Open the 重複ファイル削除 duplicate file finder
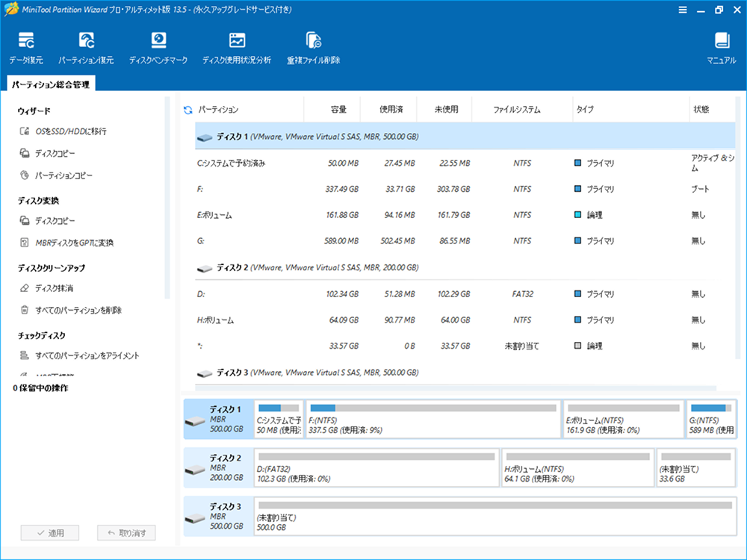This screenshot has width=747, height=560. pos(314,46)
